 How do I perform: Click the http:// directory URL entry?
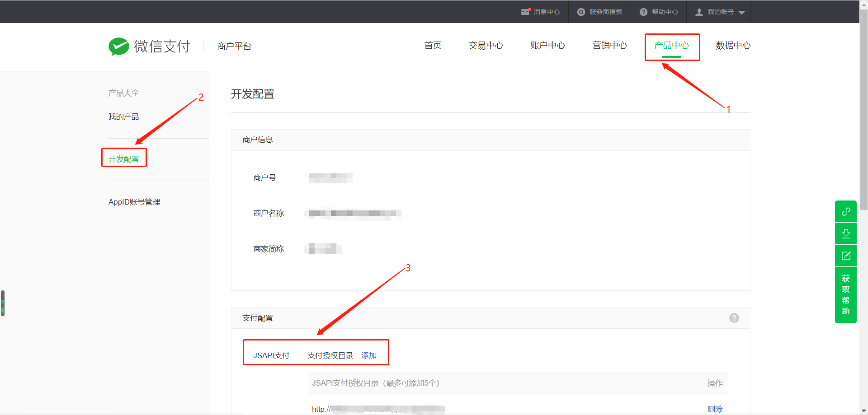[x=378, y=409]
